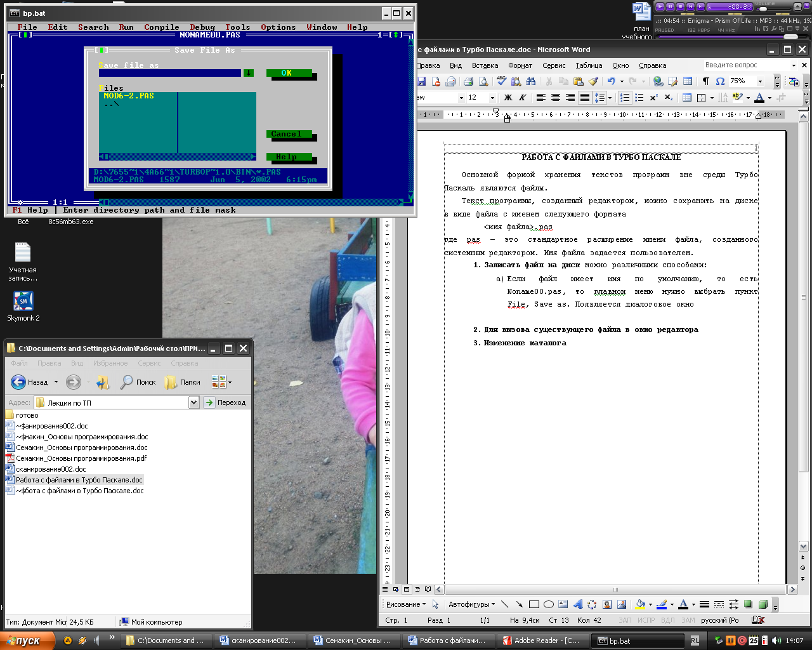Click the numbered list icon in Word
This screenshot has height=650, width=812.
624,98
